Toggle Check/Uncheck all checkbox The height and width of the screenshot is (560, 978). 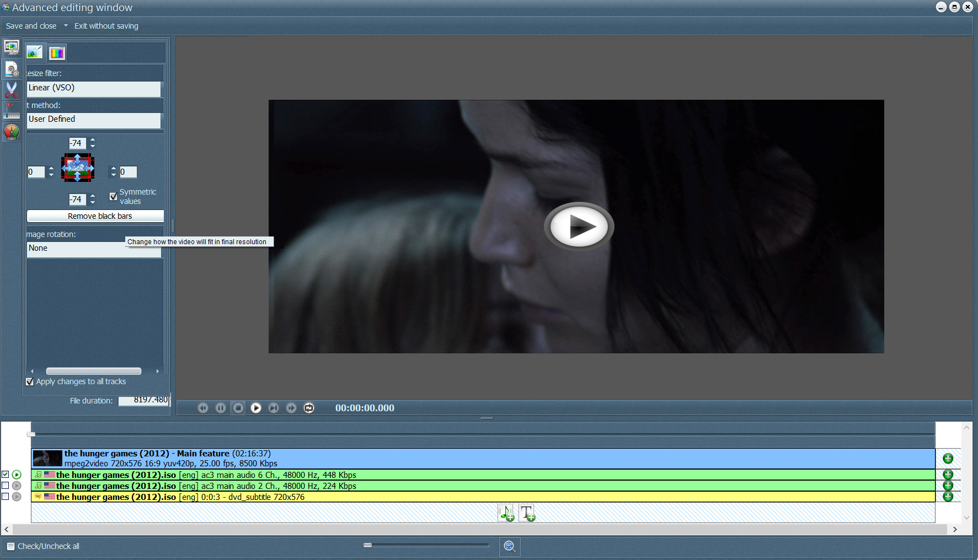[x=10, y=546]
